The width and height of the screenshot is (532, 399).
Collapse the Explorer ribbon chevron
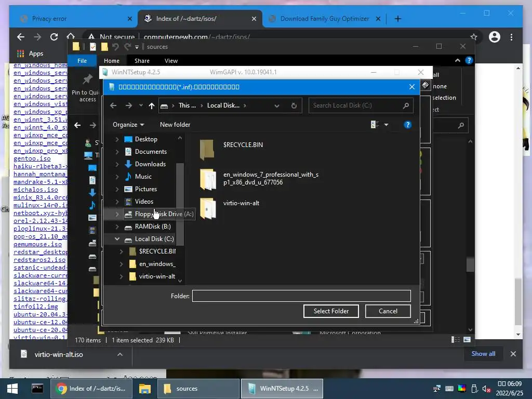click(x=457, y=60)
